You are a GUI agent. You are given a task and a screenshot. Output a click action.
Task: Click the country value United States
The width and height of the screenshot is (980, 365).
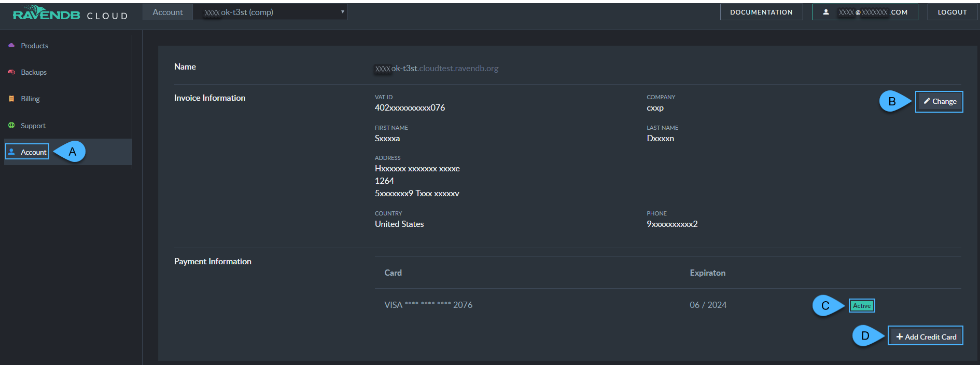click(x=399, y=224)
